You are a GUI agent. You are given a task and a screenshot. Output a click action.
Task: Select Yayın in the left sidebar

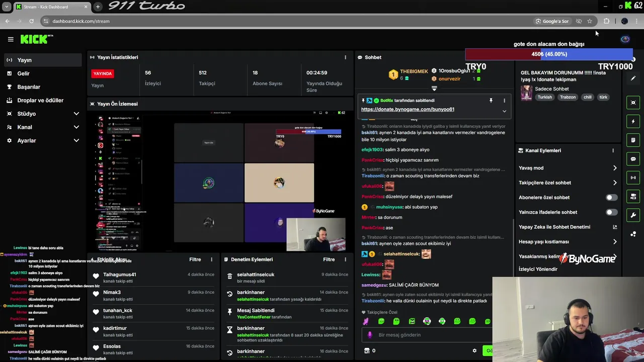(43, 60)
